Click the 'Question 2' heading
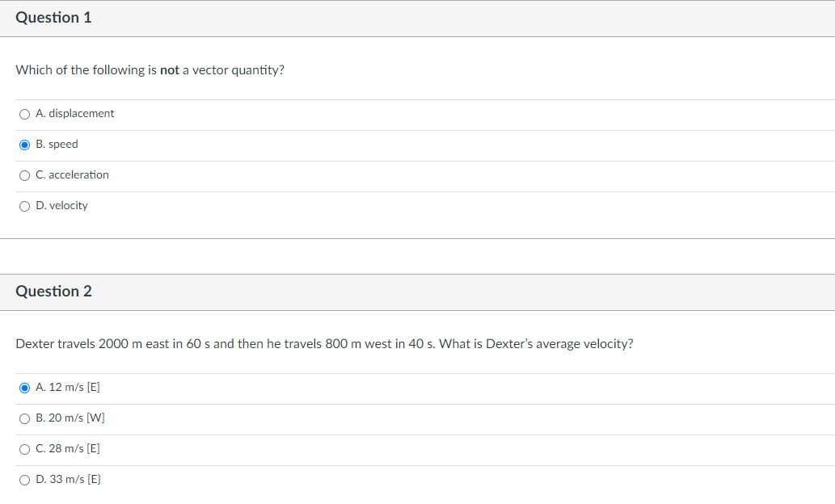This screenshot has height=504, width=835. click(x=54, y=291)
